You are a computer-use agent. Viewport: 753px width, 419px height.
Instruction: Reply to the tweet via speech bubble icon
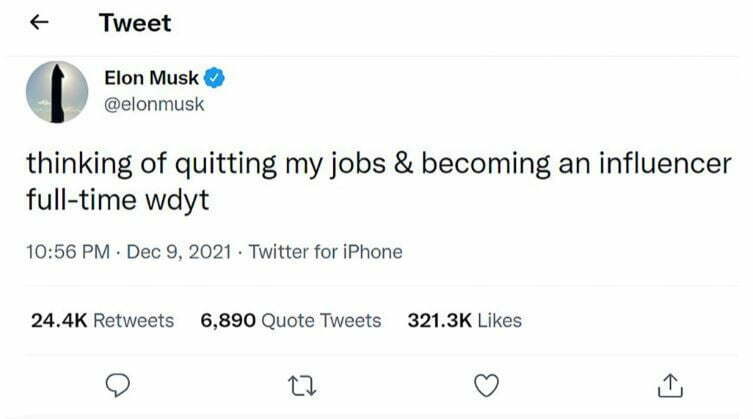(x=120, y=383)
